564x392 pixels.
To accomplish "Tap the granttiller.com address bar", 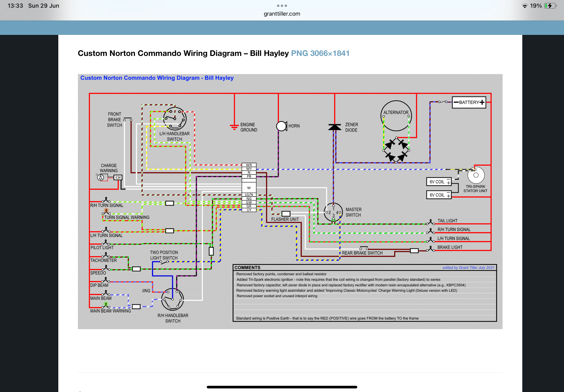I will pos(282,14).
